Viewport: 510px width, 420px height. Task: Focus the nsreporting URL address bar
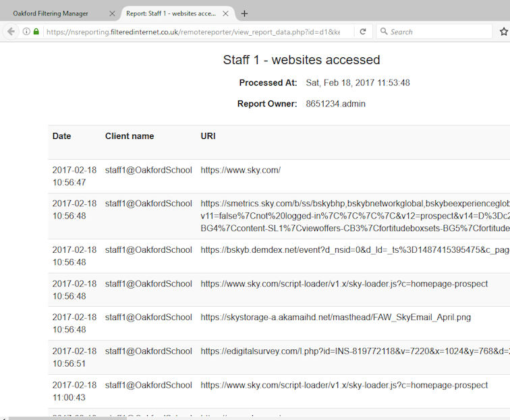pos(193,32)
